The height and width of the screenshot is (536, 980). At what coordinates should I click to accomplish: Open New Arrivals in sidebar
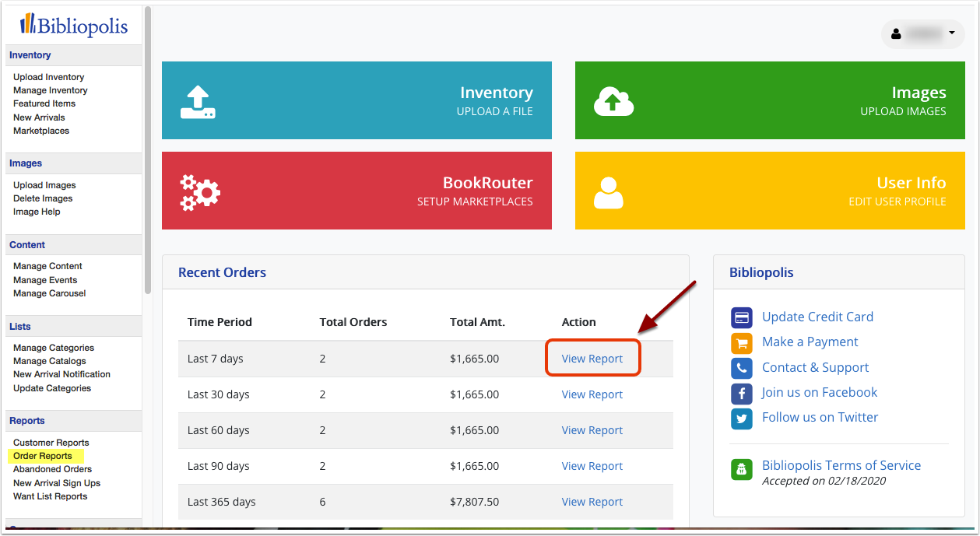39,117
